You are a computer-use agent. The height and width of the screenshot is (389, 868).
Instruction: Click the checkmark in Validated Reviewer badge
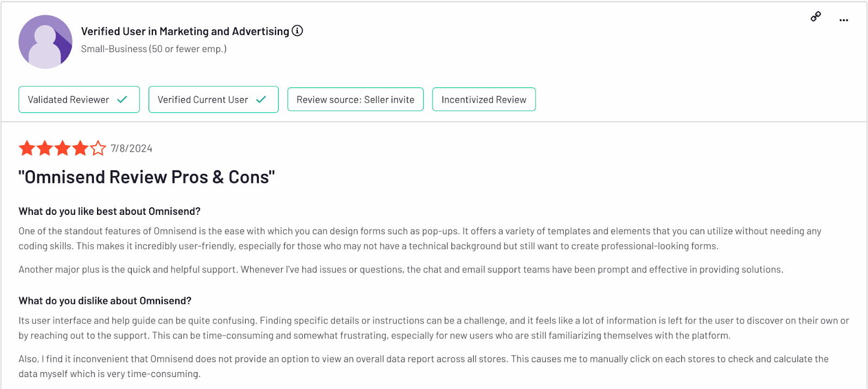(122, 99)
